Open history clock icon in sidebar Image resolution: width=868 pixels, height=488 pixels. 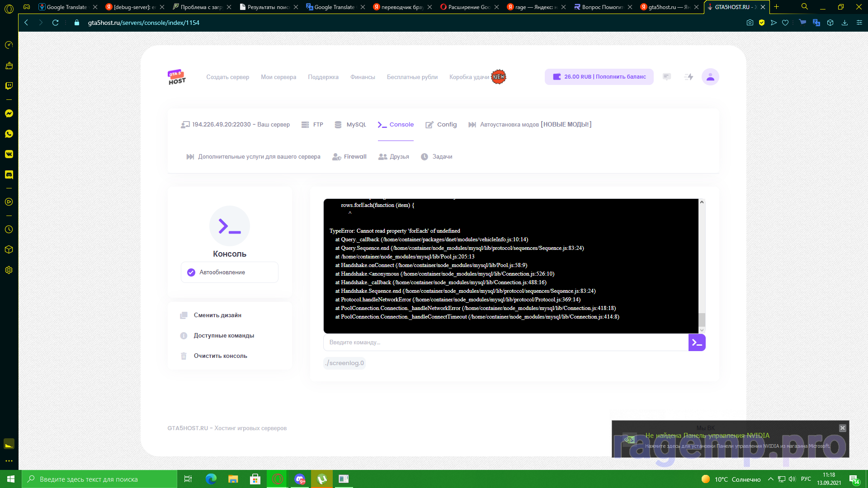(9, 230)
